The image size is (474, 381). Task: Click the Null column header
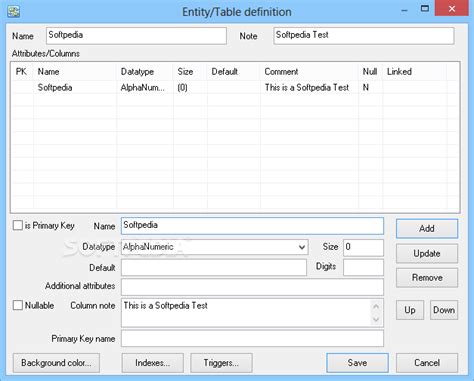370,71
